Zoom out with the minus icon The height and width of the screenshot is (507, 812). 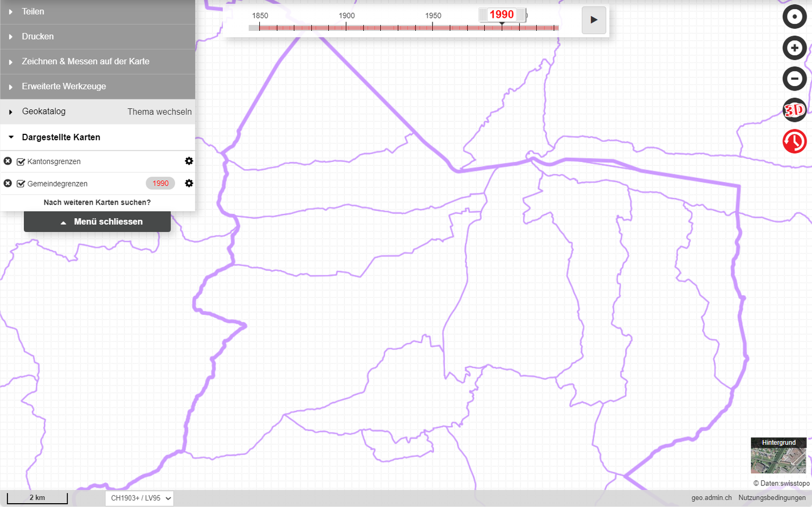(x=794, y=79)
